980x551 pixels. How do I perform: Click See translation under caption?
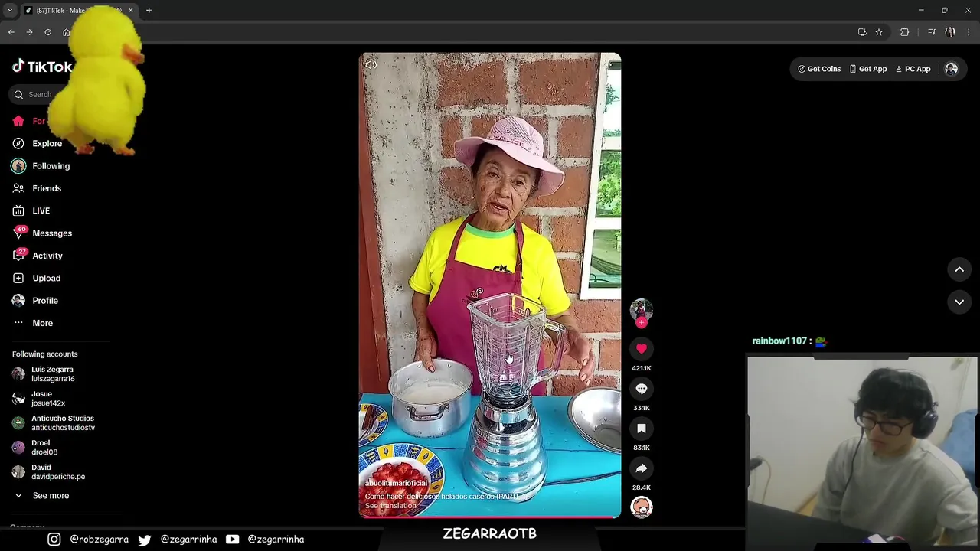coord(390,506)
